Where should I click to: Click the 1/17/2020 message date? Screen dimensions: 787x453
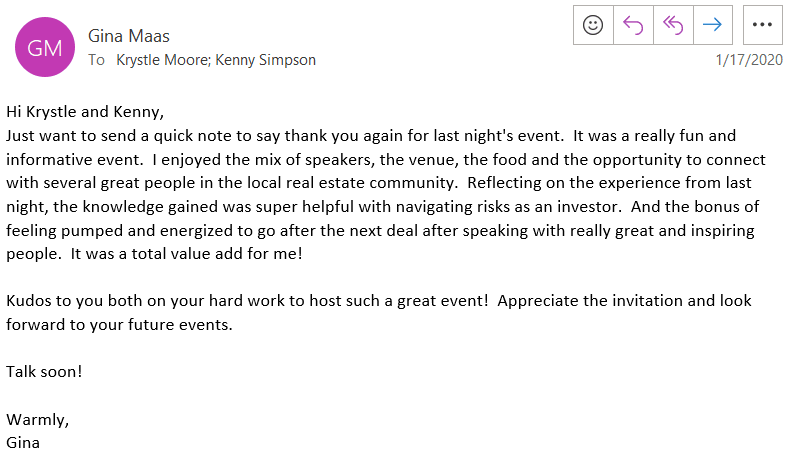(749, 60)
